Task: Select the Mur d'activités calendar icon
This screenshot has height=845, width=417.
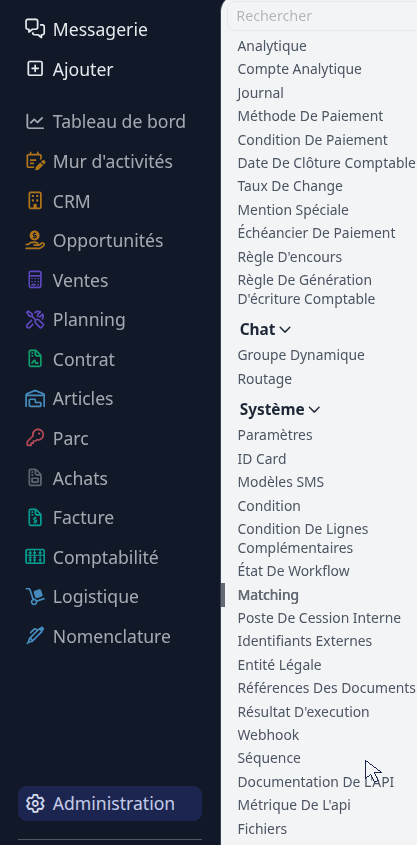Action: 35,161
